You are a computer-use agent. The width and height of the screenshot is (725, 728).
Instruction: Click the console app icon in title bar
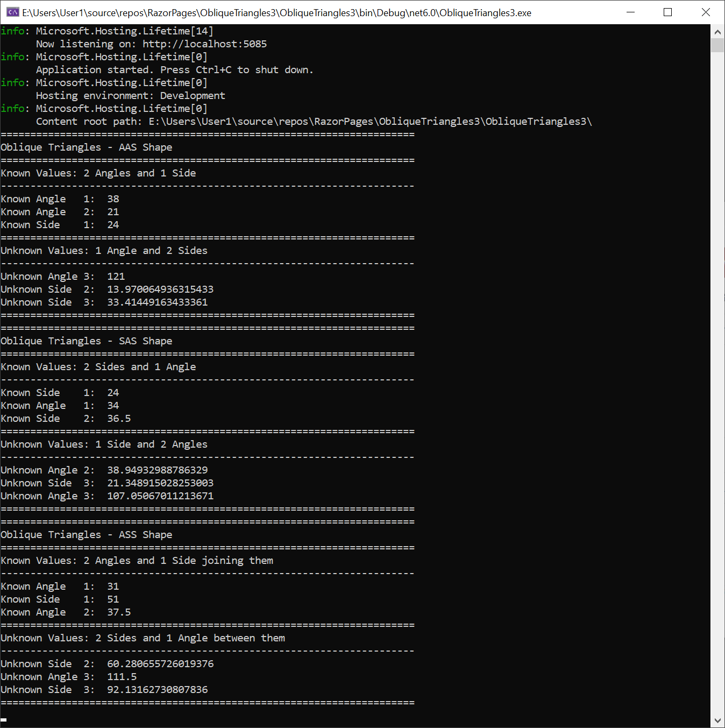pyautogui.click(x=13, y=12)
